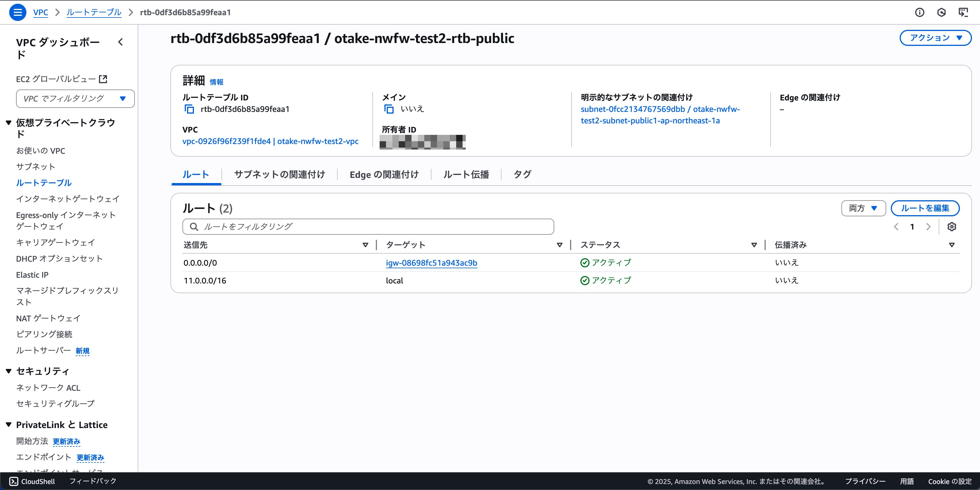Screen dimensions: 980x490
Task: Select the ルート tab
Action: 196,175
